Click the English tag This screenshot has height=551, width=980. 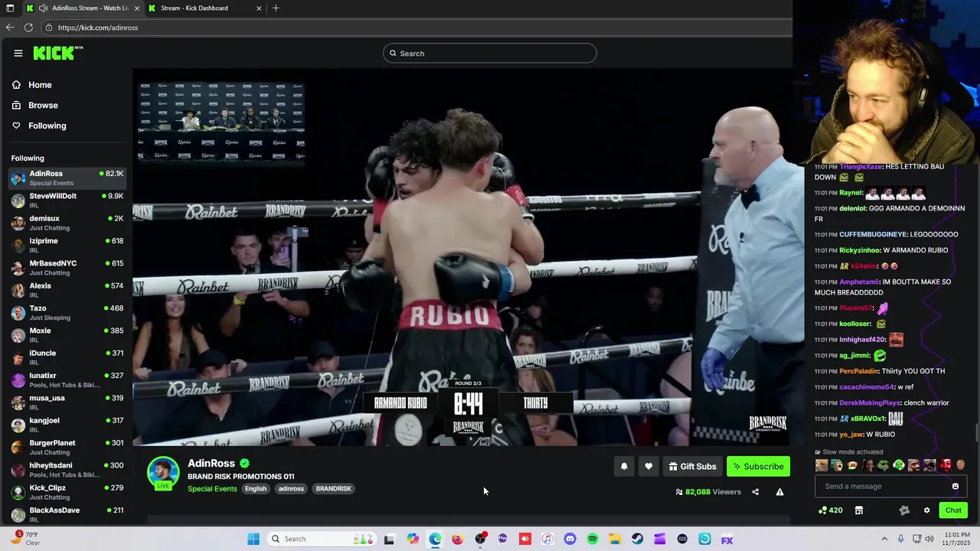(x=256, y=489)
